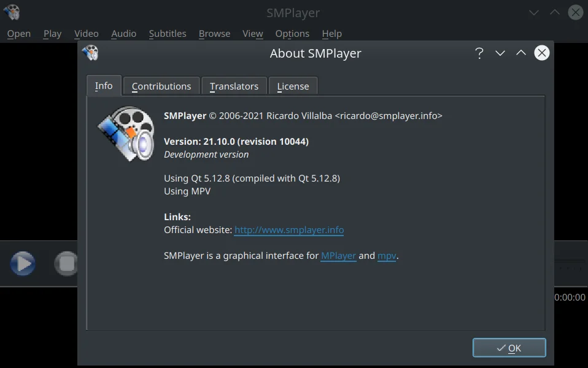Minimize the About SMPlayer dialog
The image size is (588, 368).
click(x=500, y=53)
